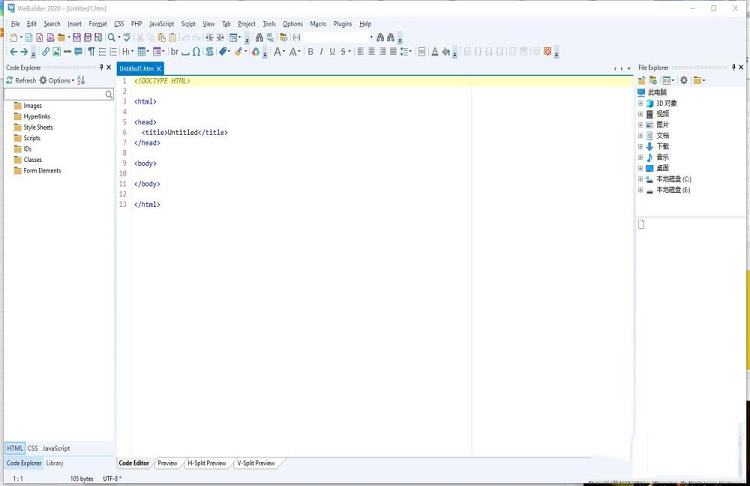750x486 pixels.
Task: Close the Untitled1.htm document tab
Action: pyautogui.click(x=159, y=68)
